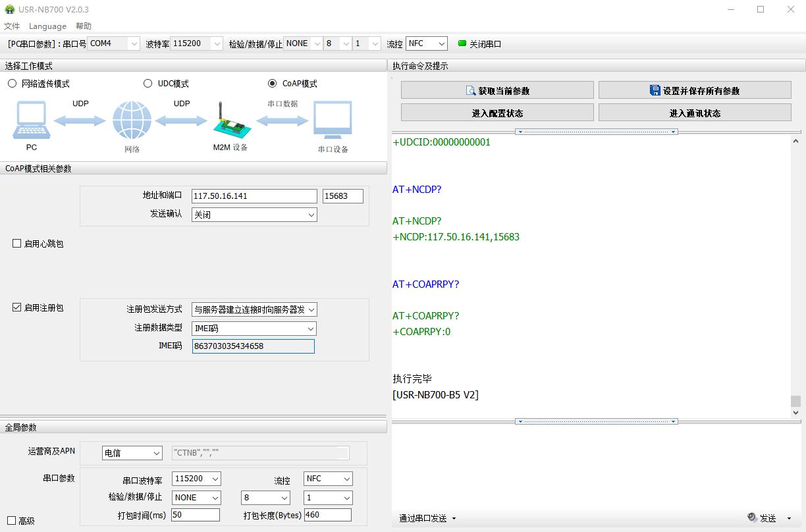Viewport: 806px width, 532px height.
Task: Click the 地址和端口 IP address field
Action: (x=254, y=196)
